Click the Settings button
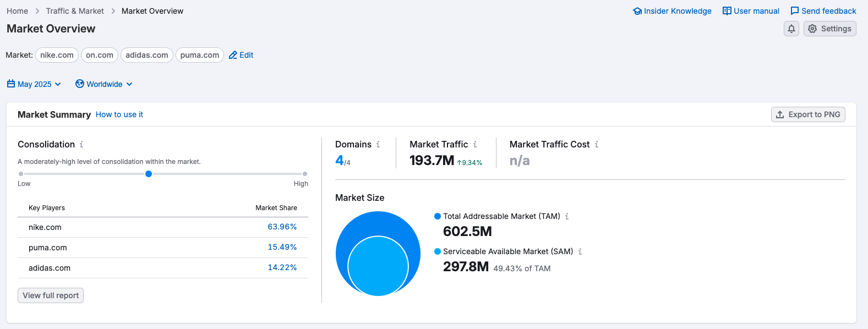Viewport: 868px width, 329px height. [x=829, y=29]
